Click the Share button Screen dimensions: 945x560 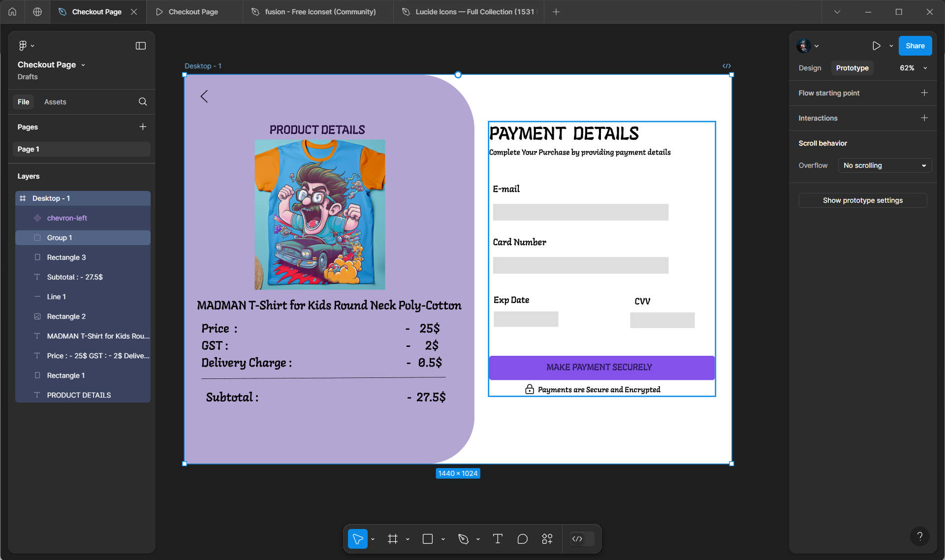[x=914, y=46]
